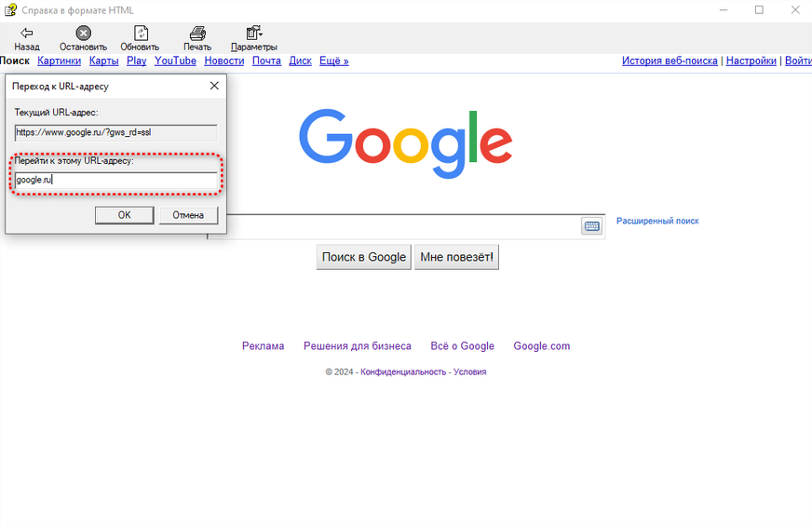Click the Текущий URL-адрес read-only field
The width and height of the screenshot is (812, 526).
[115, 133]
